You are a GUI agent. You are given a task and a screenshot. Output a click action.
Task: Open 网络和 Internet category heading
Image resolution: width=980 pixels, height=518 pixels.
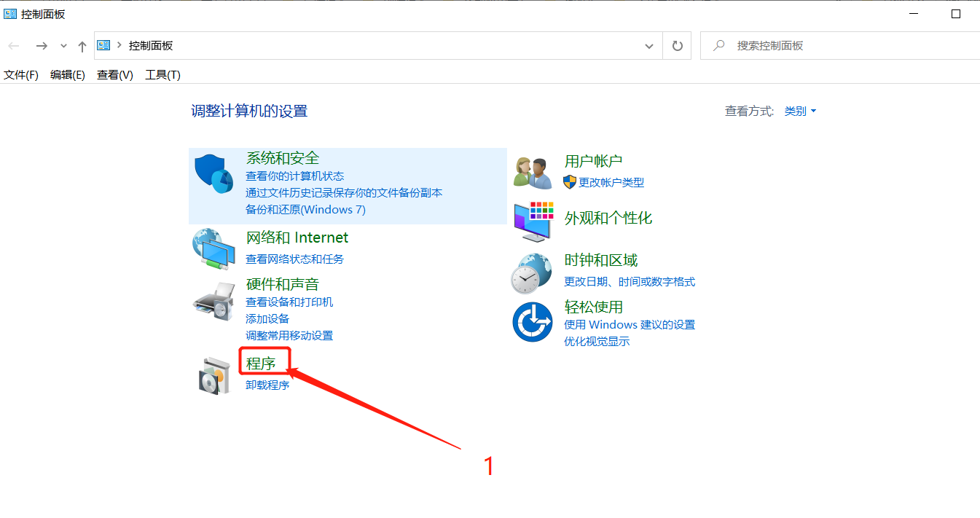pyautogui.click(x=297, y=238)
